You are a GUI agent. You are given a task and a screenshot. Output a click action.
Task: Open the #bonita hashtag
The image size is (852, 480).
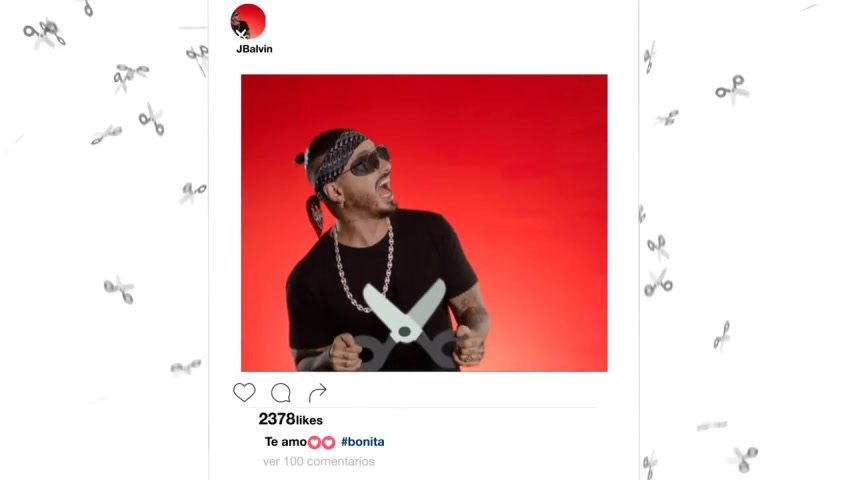362,442
